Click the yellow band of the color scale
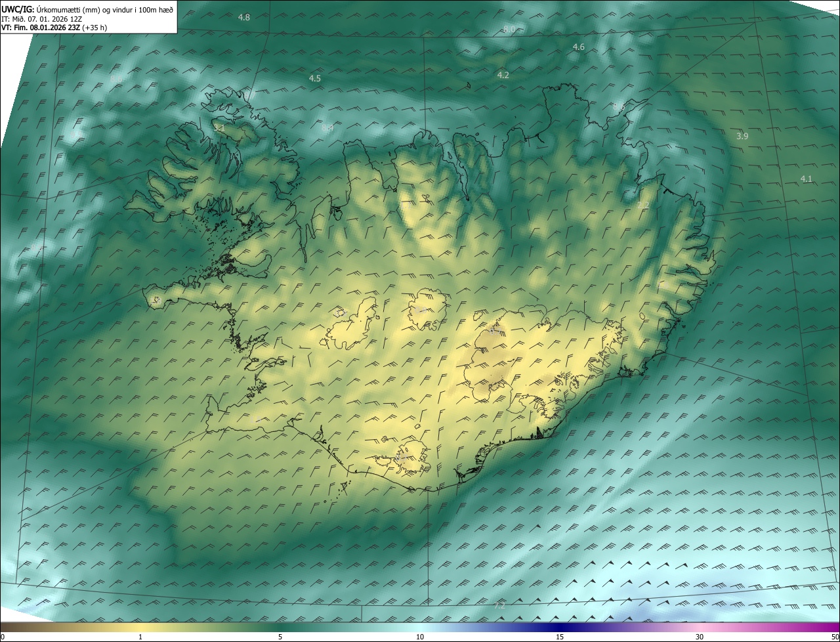The height and width of the screenshot is (642, 840). [141, 627]
